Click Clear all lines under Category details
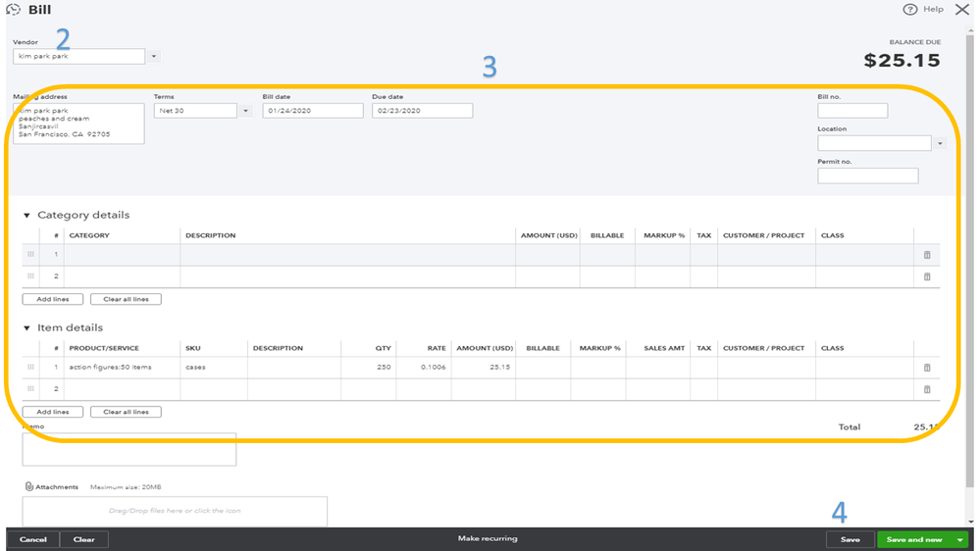 [126, 299]
